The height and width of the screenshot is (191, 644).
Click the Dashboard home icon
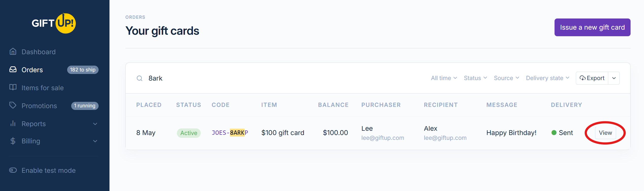click(13, 52)
